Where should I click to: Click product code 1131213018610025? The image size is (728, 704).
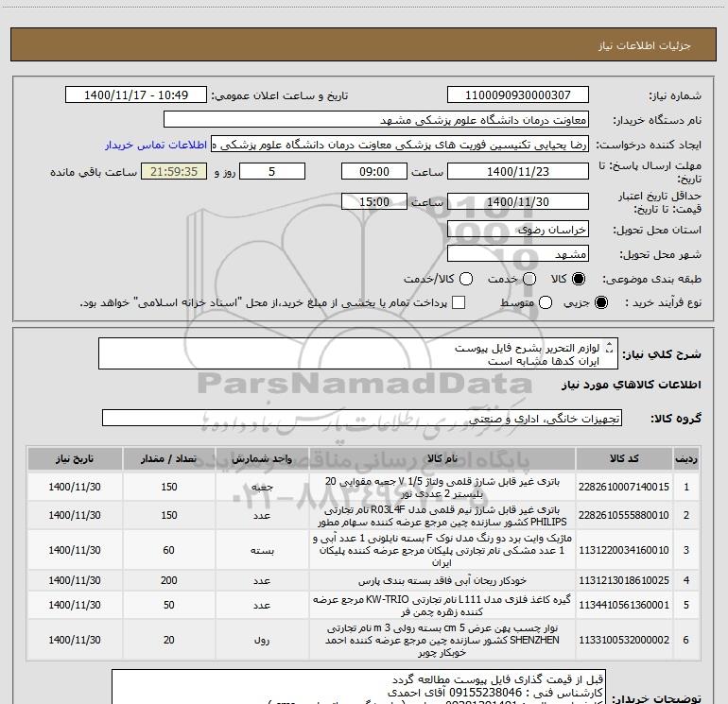click(x=624, y=580)
